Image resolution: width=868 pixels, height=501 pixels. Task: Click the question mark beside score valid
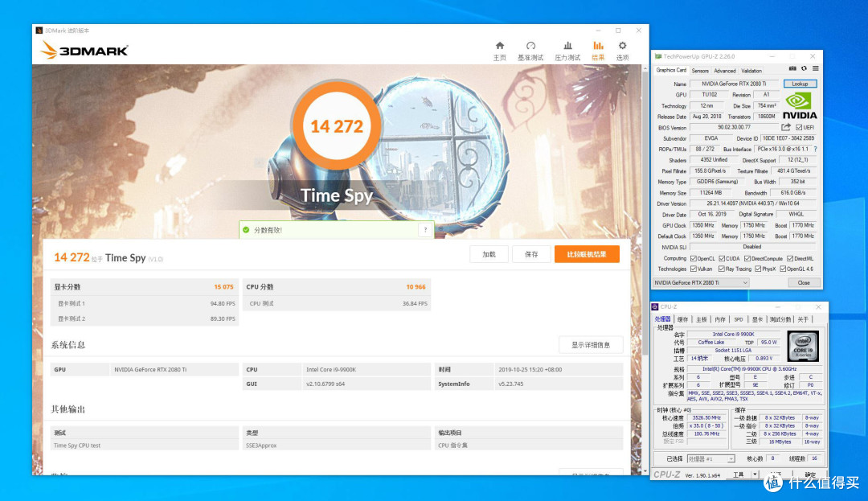point(425,230)
